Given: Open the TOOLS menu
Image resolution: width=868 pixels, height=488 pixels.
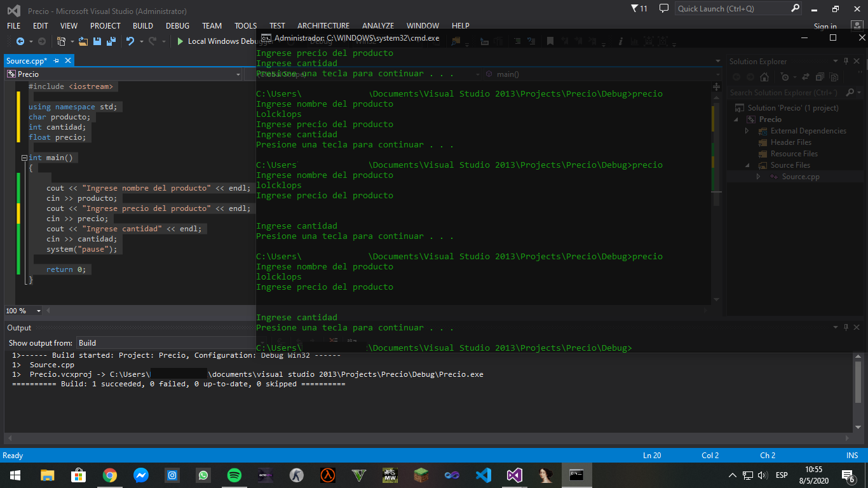Looking at the screenshot, I should pos(246,26).
